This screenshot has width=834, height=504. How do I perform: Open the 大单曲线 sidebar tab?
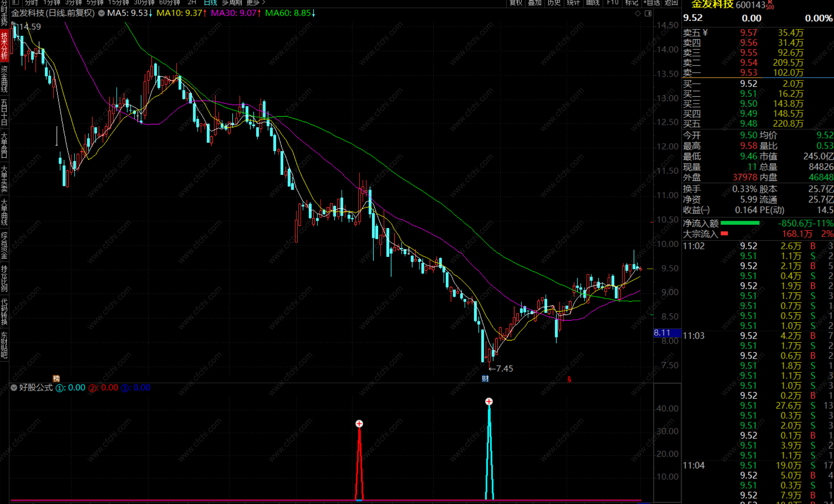tap(4, 212)
